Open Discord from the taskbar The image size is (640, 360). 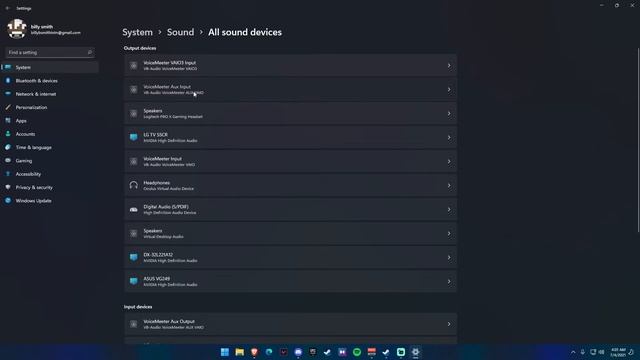coord(298,352)
